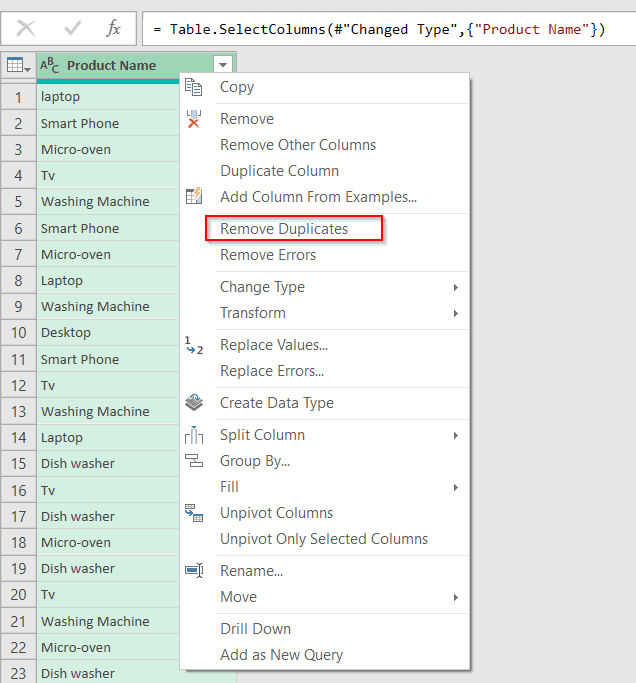Viewport: 636px width, 683px height.
Task: Expand the Transform submenu arrow
Action: [x=456, y=314]
